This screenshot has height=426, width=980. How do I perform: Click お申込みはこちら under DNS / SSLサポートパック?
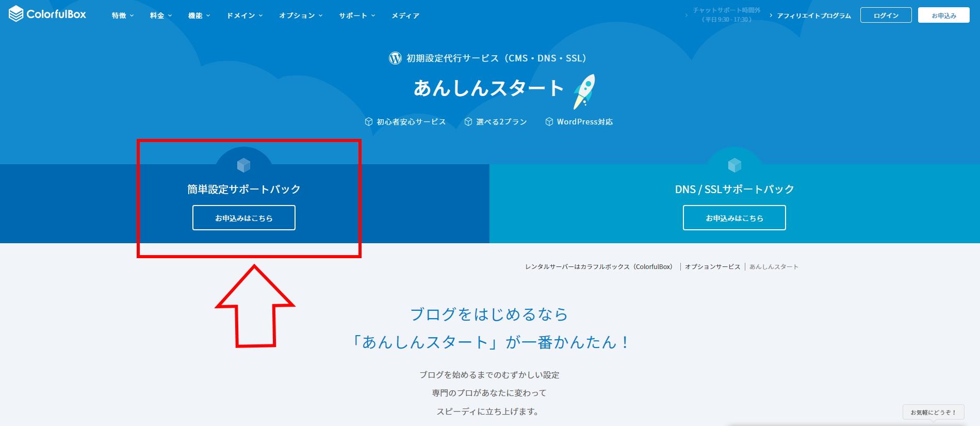point(734,217)
